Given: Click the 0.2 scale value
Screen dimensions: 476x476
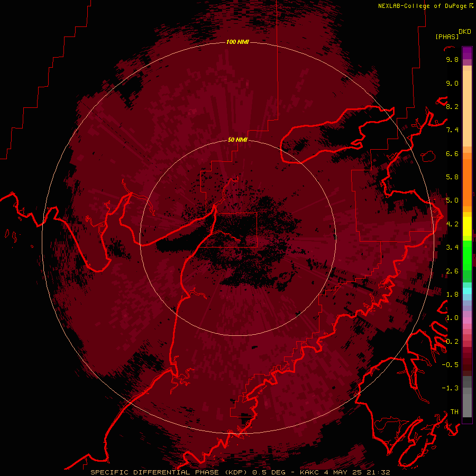Looking at the screenshot, I should 452,342.
